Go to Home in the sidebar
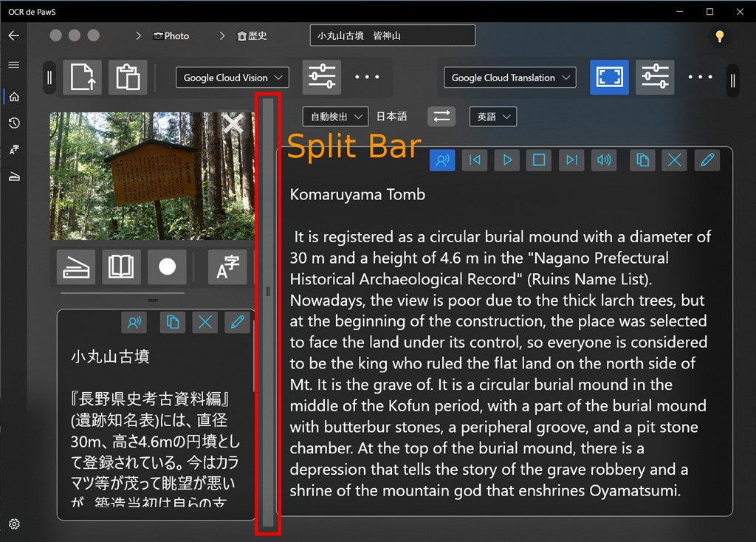756x542 pixels. [x=14, y=97]
